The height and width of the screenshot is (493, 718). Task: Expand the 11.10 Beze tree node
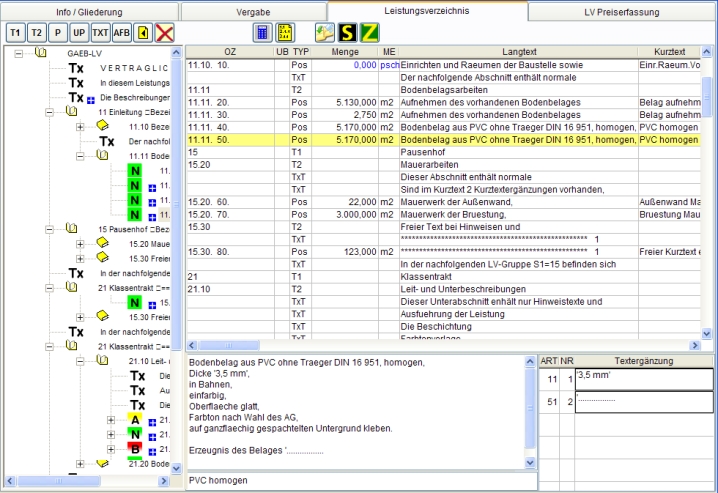pos(80,127)
